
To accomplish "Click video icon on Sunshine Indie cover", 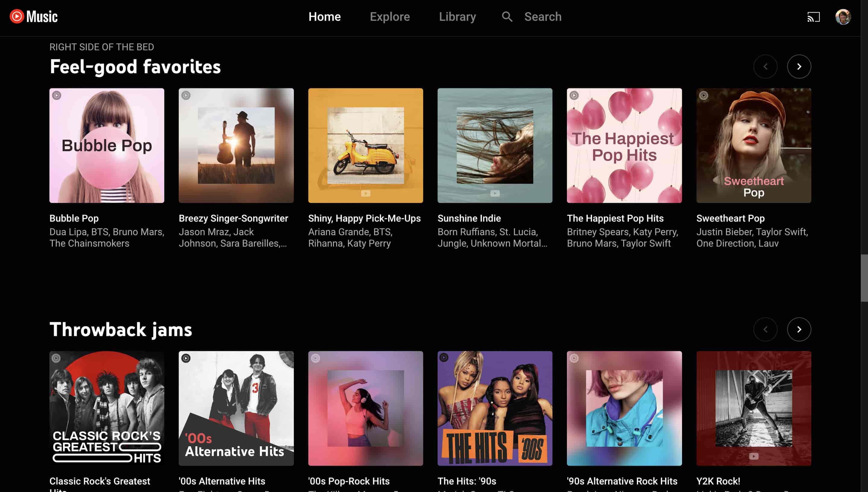I will [495, 193].
